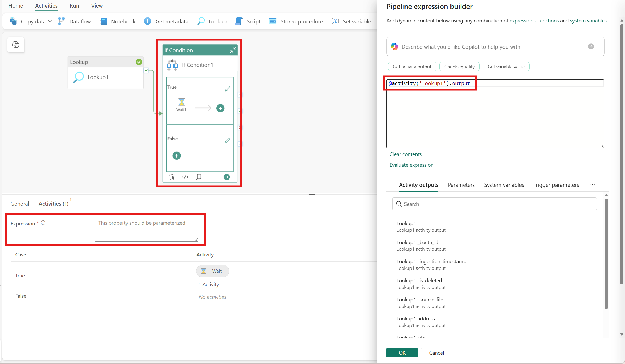Viewport: 625px width, 364px height.
Task: Open more tabs menu beside Trigger parameters
Action: coord(593,185)
